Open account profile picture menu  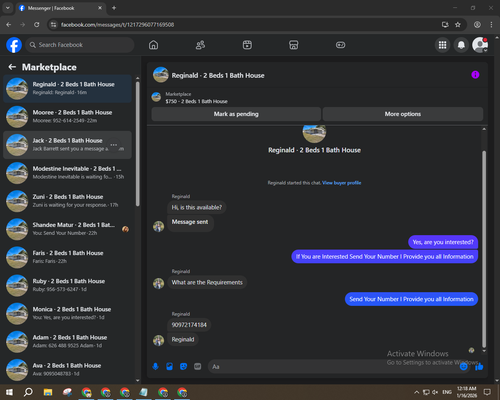click(x=480, y=45)
